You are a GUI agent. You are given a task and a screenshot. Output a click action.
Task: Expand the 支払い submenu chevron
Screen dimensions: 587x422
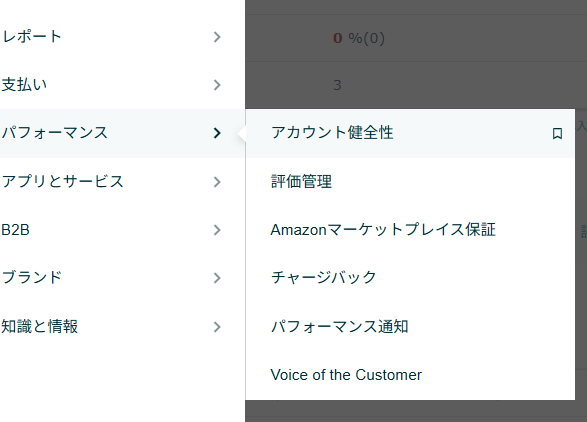(x=217, y=85)
